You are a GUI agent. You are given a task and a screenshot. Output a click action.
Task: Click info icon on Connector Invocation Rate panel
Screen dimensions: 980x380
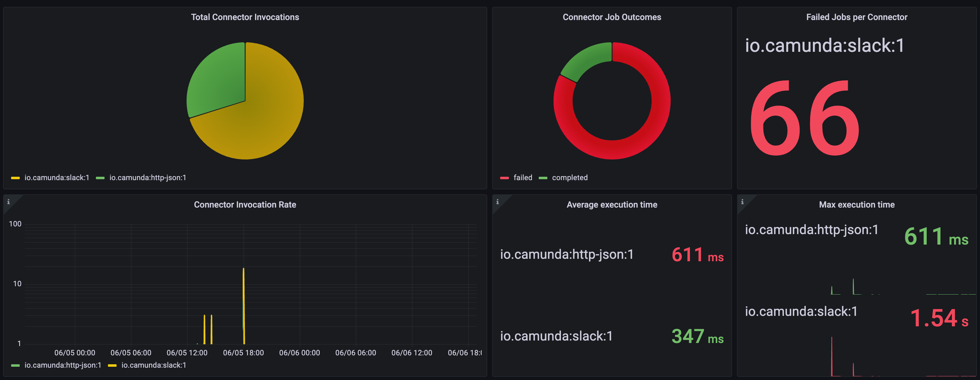8,202
